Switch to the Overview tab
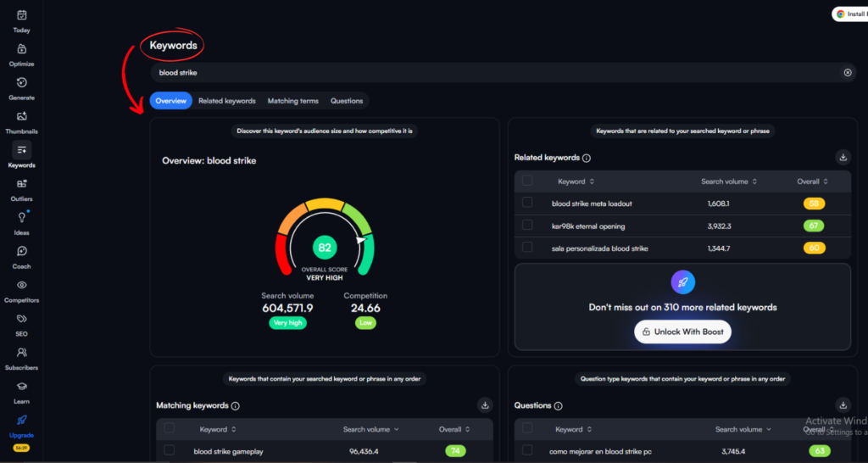This screenshot has height=463, width=868. [171, 101]
